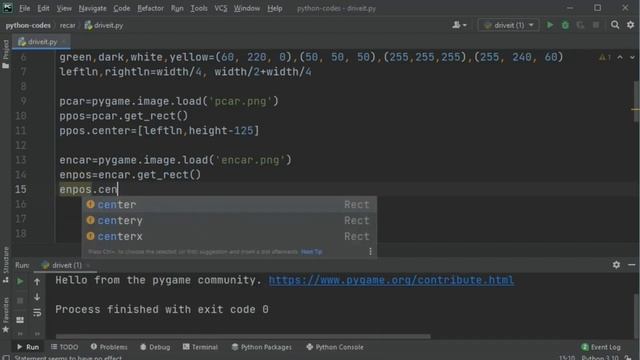Open the VCS menu
640x360 pixels.
coord(221,8)
